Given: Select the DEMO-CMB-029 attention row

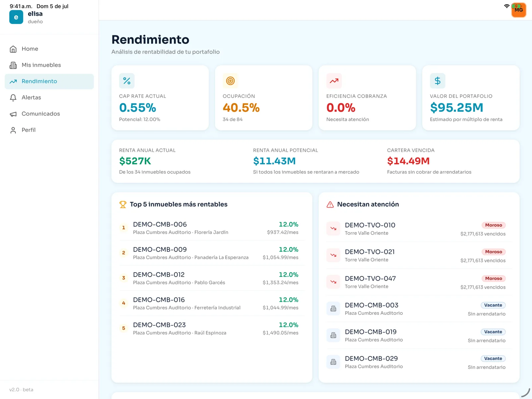Looking at the screenshot, I should click(x=419, y=362).
